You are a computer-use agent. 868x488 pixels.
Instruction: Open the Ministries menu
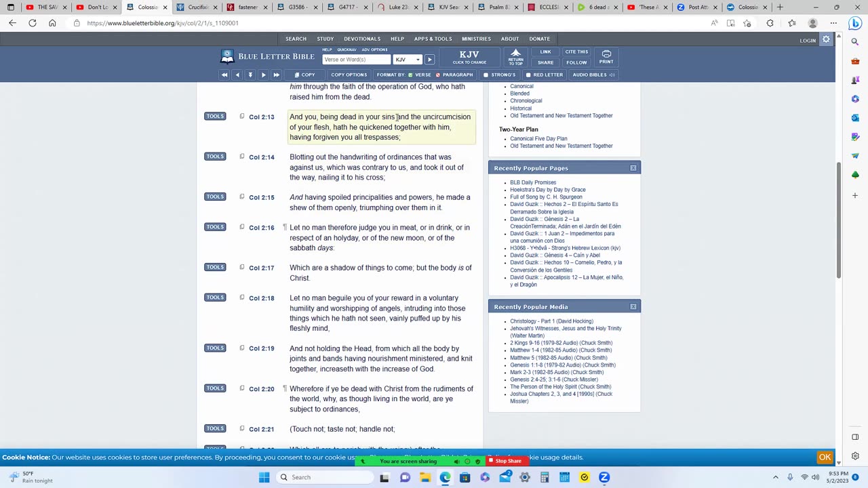(476, 39)
